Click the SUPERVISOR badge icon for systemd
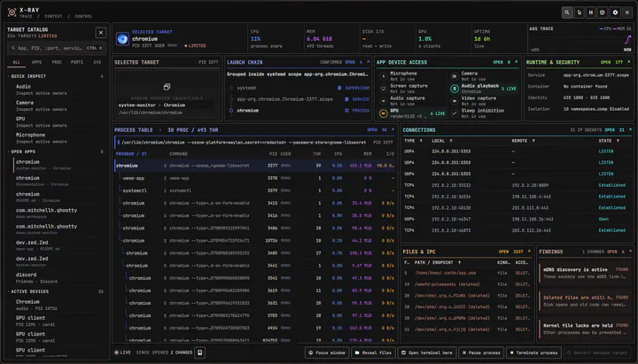The image size is (638, 364). point(339,88)
